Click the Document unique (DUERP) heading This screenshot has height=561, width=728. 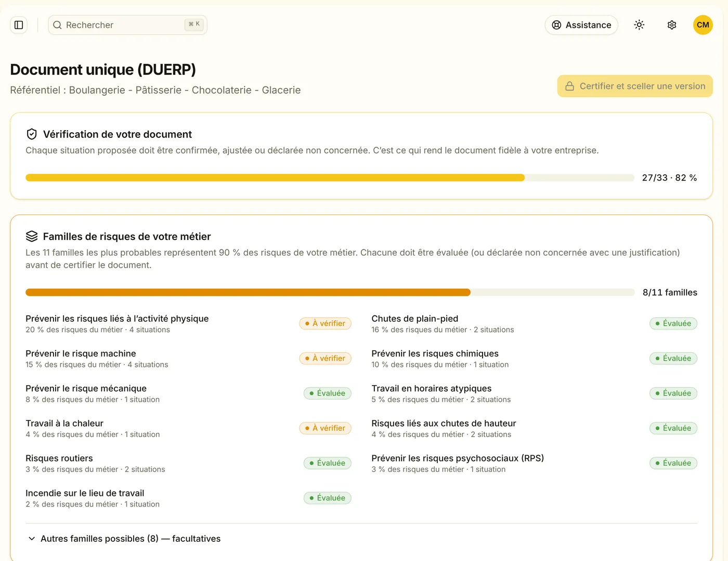[x=103, y=70]
